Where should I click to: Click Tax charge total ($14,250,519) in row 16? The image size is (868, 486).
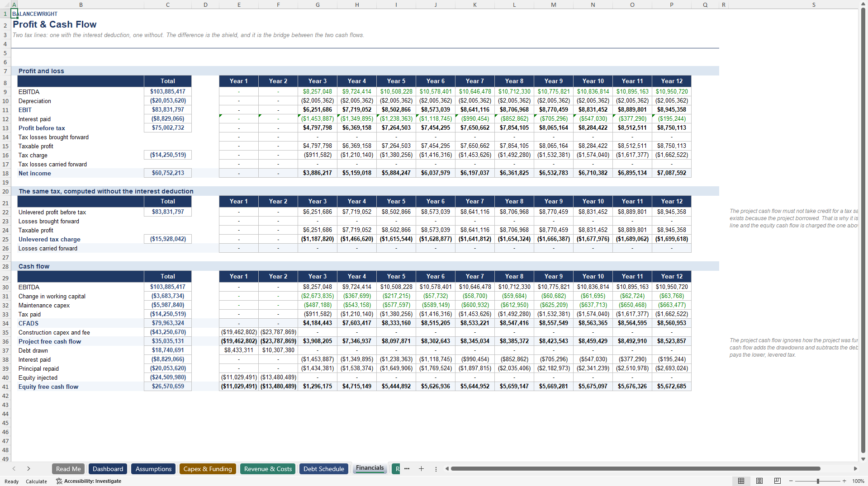(x=168, y=155)
